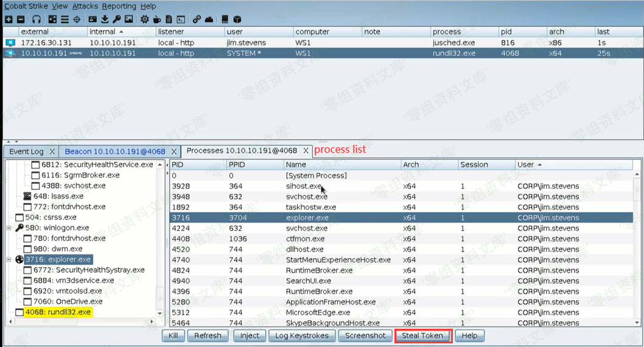The width and height of the screenshot is (644, 347).
Task: Close the Beacon 10.10.10.191@4068 tab
Action: pyautogui.click(x=174, y=151)
